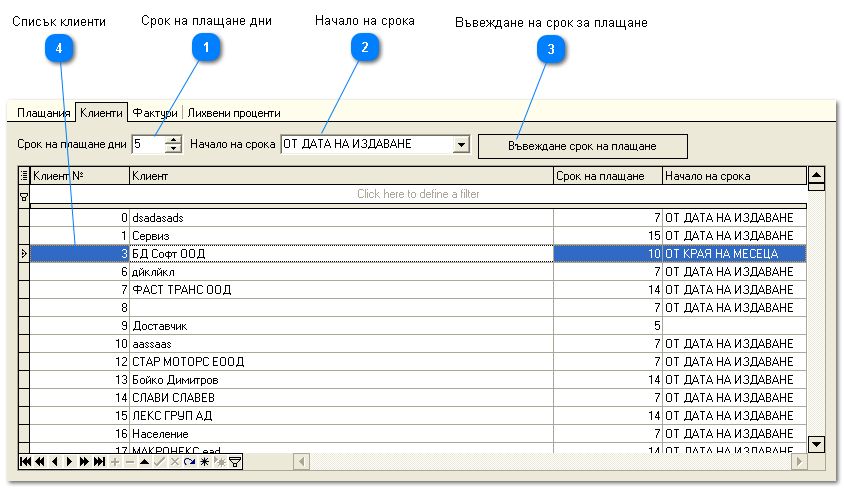Sort by Клиент column header
This screenshot has height=489, width=844.
click(x=341, y=176)
